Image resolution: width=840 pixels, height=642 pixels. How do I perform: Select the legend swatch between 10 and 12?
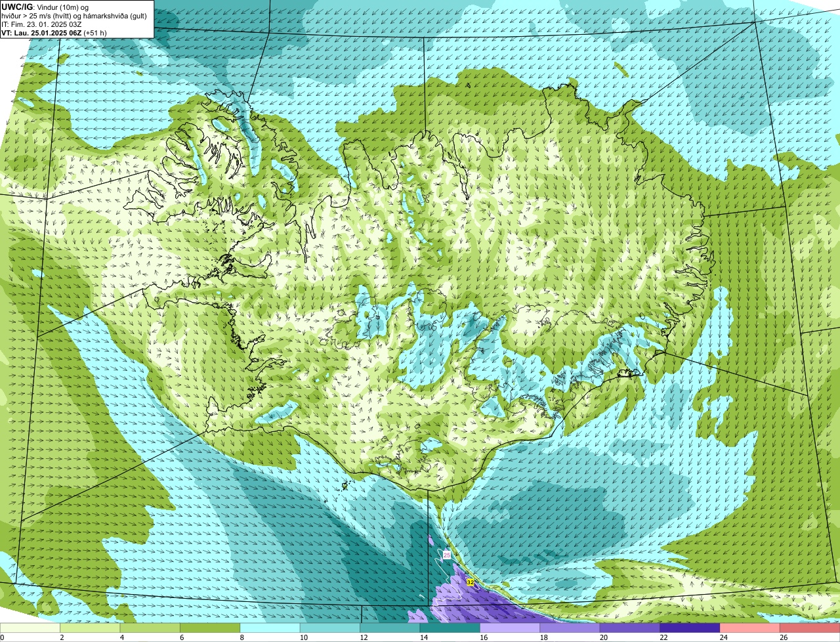coord(330,628)
